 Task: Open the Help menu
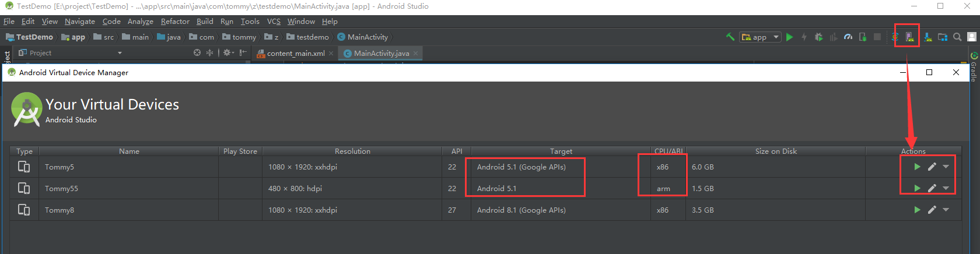point(330,22)
